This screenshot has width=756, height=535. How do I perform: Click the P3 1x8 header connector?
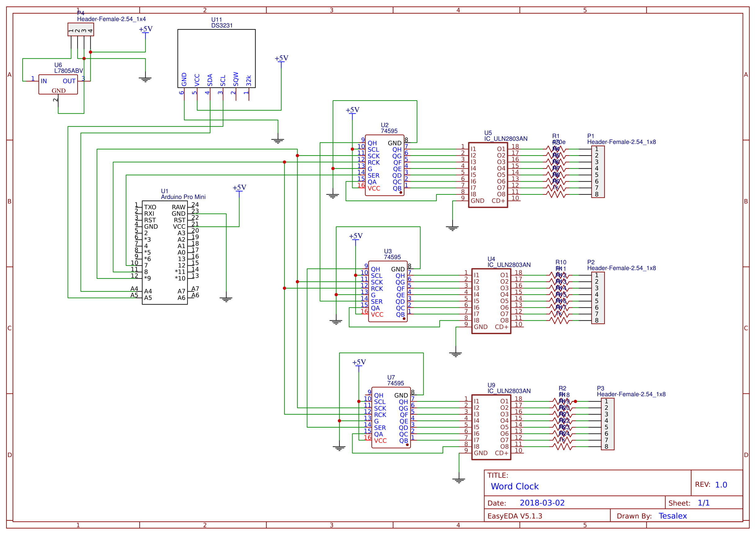pos(608,424)
